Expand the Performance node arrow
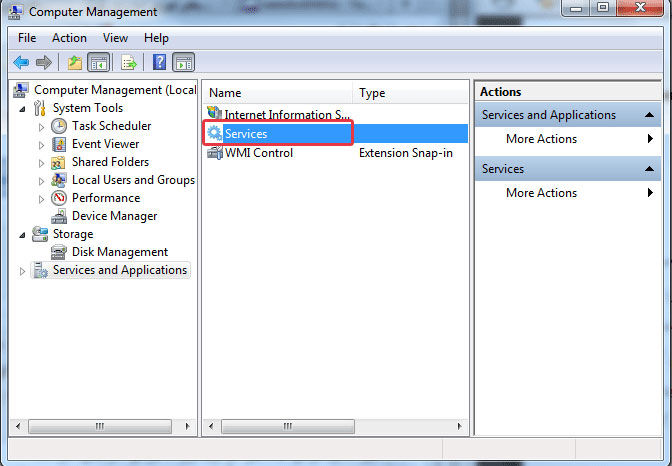The image size is (672, 466). (41, 199)
